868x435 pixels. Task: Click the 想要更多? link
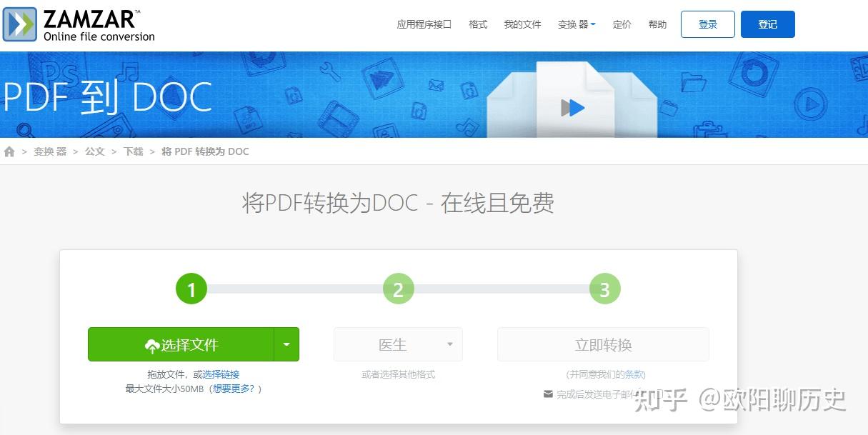click(x=234, y=389)
